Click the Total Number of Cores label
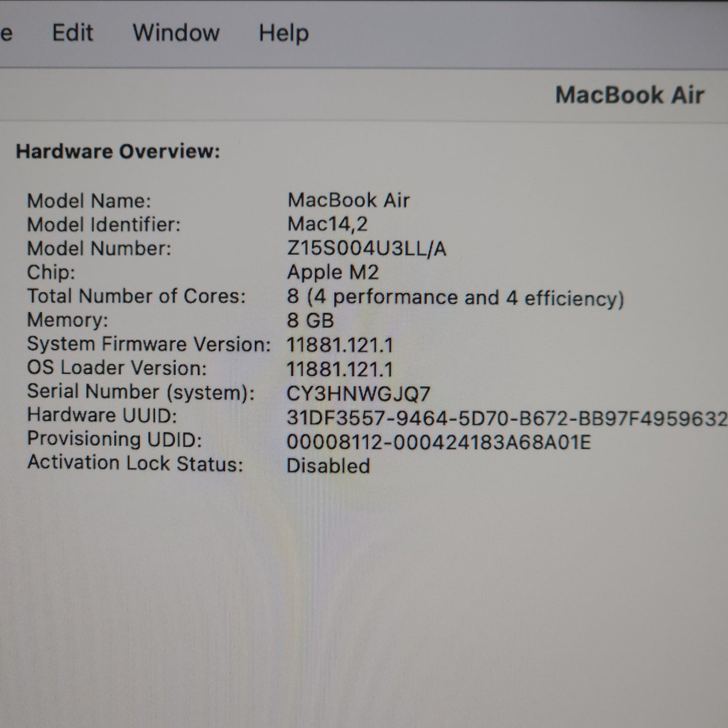 136,296
